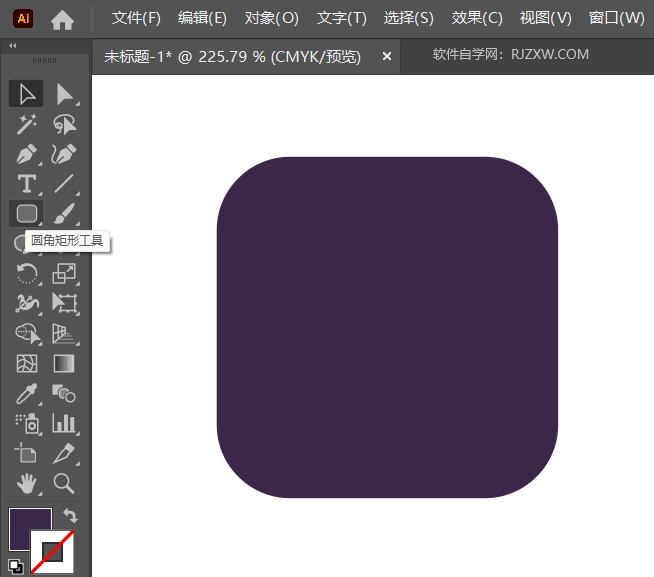Open the 编辑(E) menu
This screenshot has height=577, width=654.
point(202,18)
